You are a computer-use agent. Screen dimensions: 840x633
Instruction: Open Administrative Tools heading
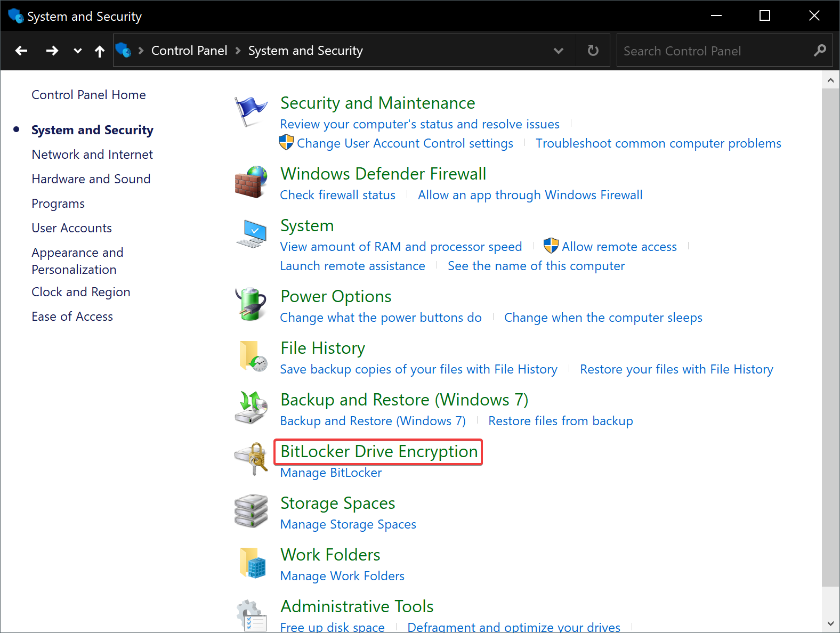[x=357, y=606]
